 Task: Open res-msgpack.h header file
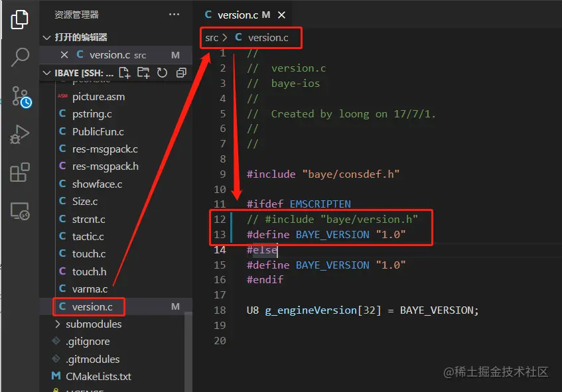click(x=105, y=166)
